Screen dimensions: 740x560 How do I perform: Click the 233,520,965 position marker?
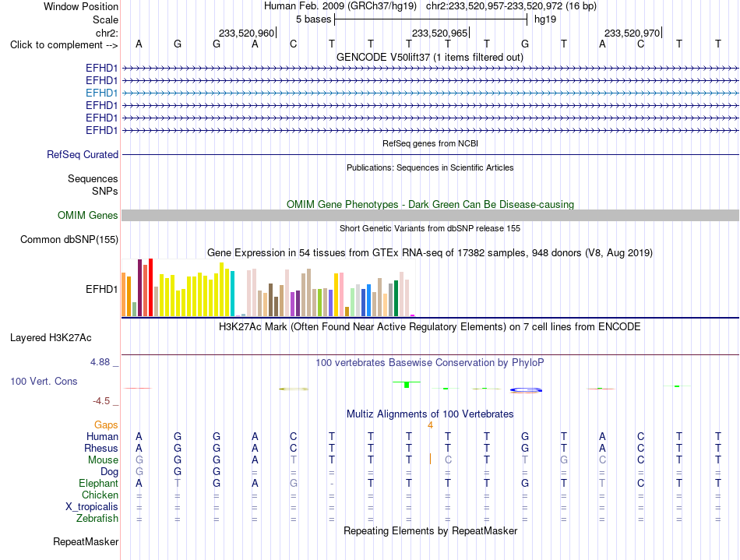[440, 33]
